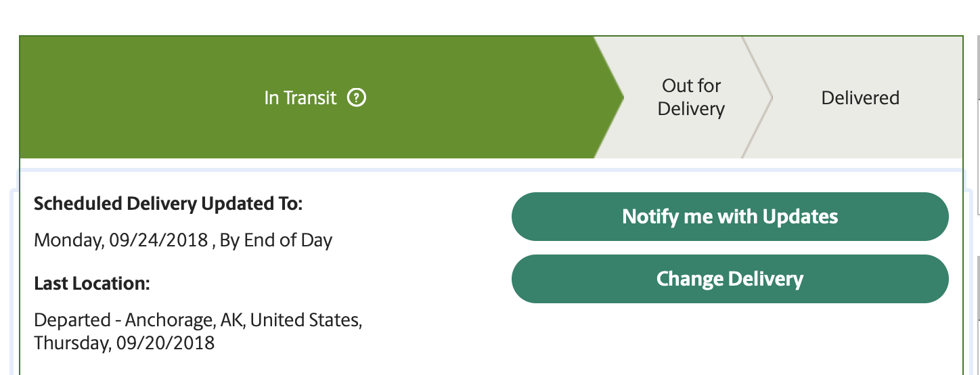Screen dimensions: 980x375
Task: Click the Change Delivery button
Action: tap(730, 279)
